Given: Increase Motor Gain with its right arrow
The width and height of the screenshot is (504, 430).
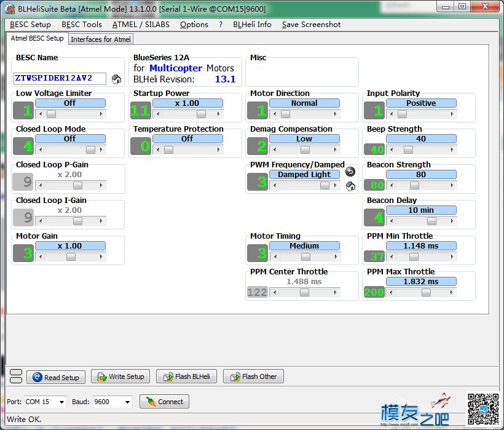Looking at the screenshot, I should pos(101,257).
